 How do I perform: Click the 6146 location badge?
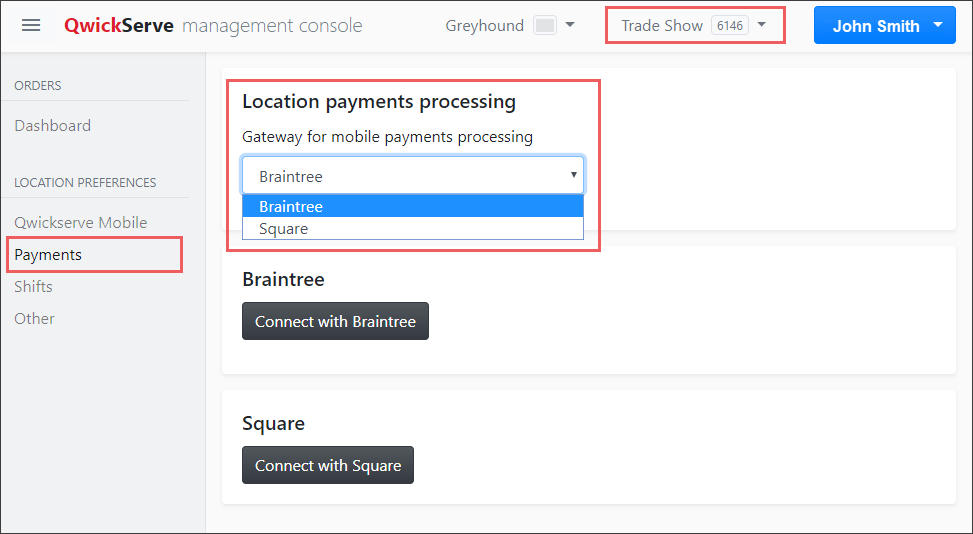coord(729,25)
